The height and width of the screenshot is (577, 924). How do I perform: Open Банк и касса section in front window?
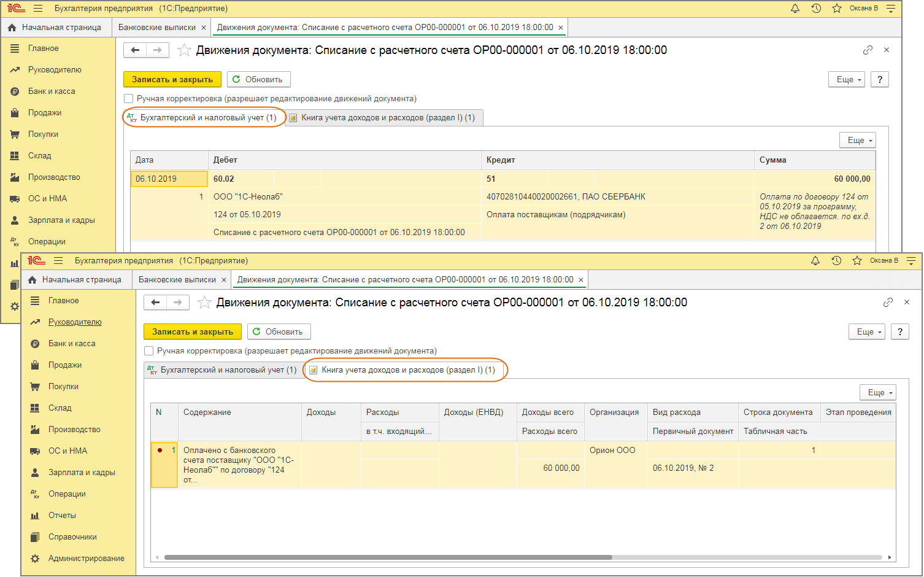72,344
